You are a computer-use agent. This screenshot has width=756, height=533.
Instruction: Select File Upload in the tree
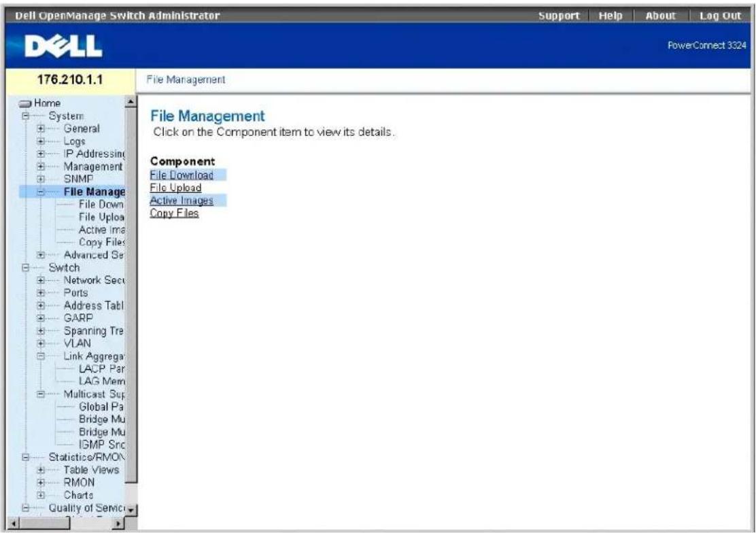tap(101, 217)
